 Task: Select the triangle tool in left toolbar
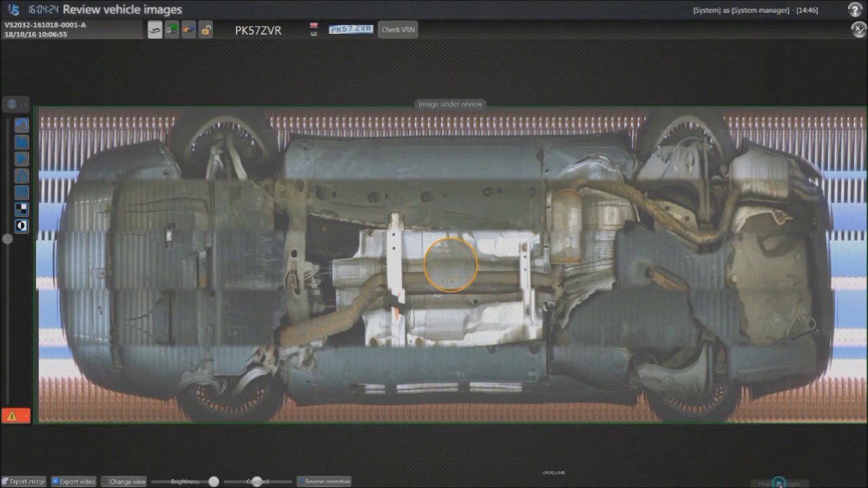[22, 176]
